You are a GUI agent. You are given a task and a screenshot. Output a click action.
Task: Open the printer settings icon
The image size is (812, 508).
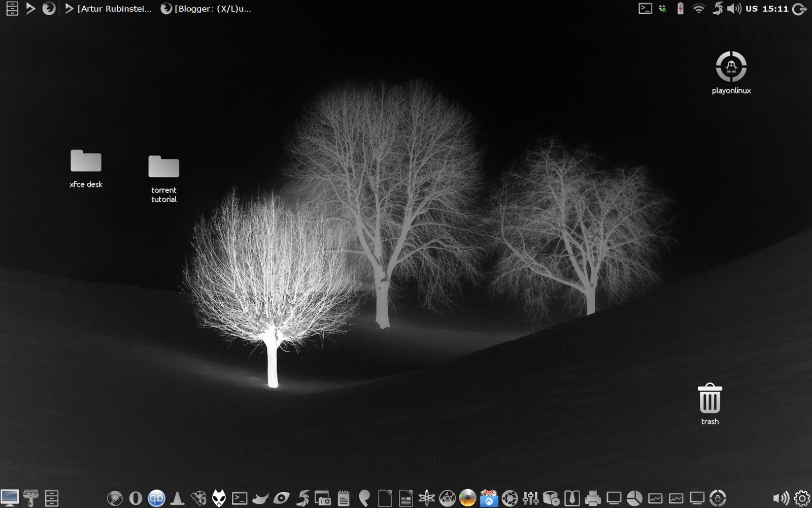(593, 498)
